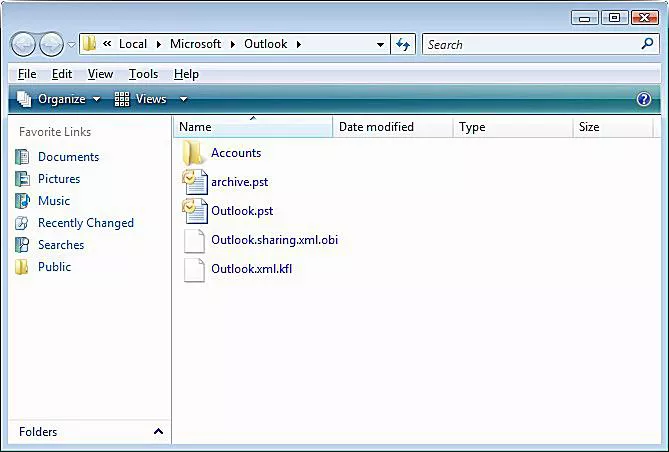Click the double chevron in address bar
The width and height of the screenshot is (669, 452).
click(x=107, y=43)
